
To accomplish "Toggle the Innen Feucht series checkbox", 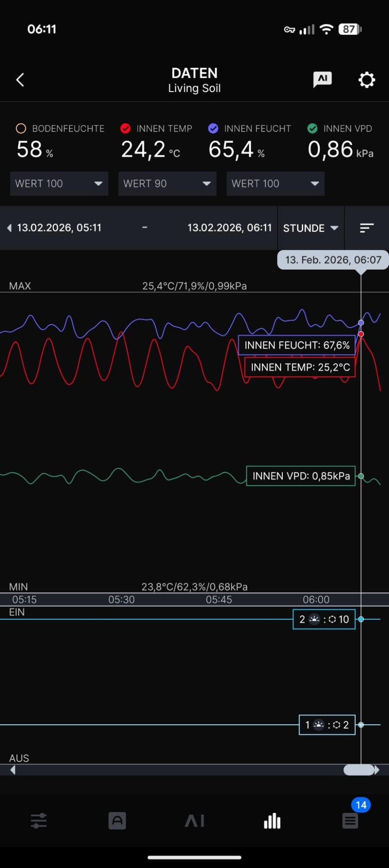I will tap(213, 128).
